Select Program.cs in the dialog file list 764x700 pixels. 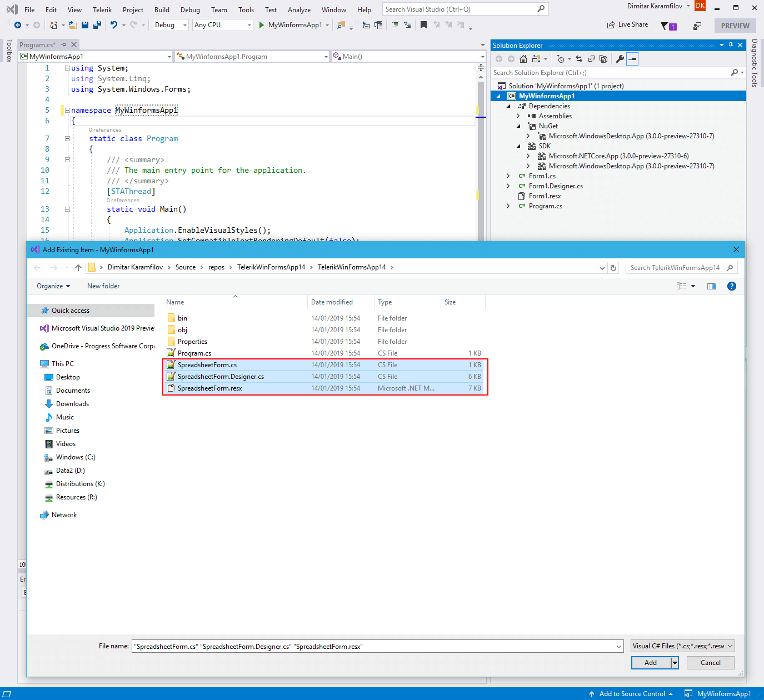pos(325,353)
